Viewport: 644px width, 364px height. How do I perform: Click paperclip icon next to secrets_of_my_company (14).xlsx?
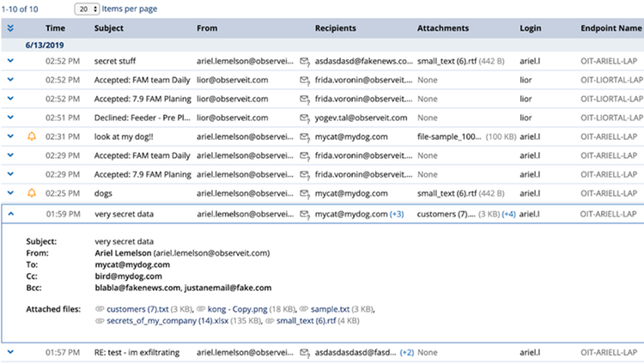(x=100, y=321)
